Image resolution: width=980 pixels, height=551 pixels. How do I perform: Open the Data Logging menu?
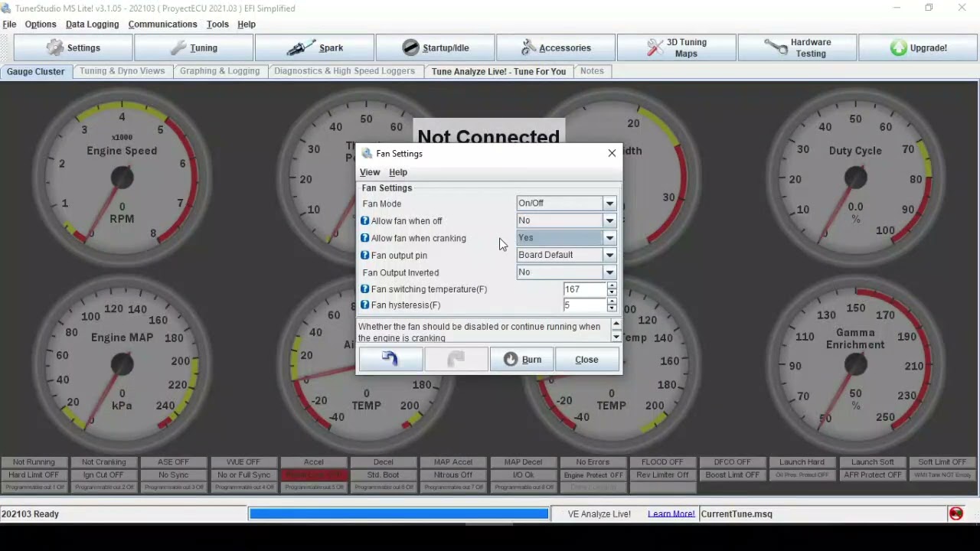[92, 24]
